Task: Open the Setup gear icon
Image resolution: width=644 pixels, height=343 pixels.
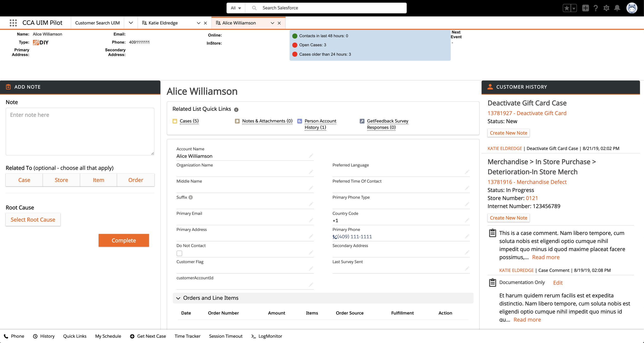Action: click(606, 8)
